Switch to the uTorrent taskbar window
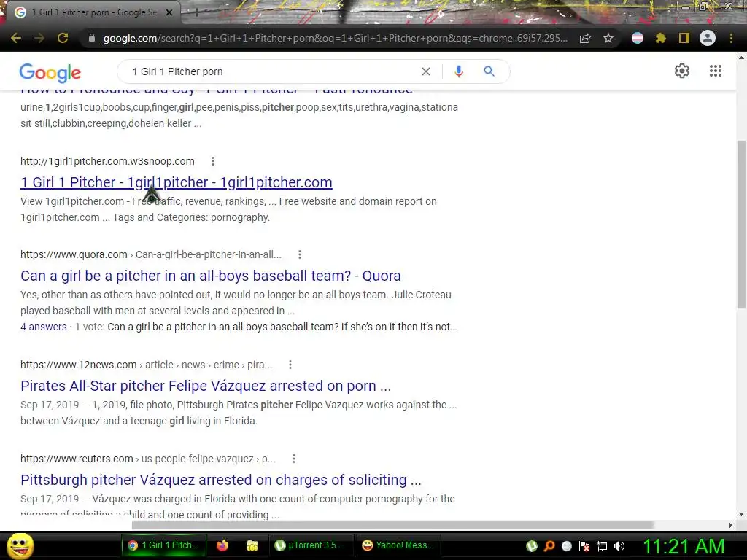The image size is (747, 560). (311, 545)
